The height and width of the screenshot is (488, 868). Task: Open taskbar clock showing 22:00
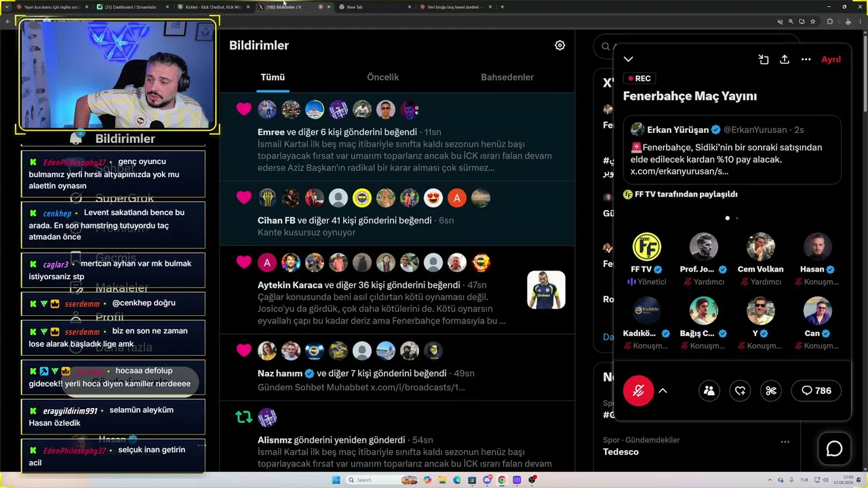[845, 480]
